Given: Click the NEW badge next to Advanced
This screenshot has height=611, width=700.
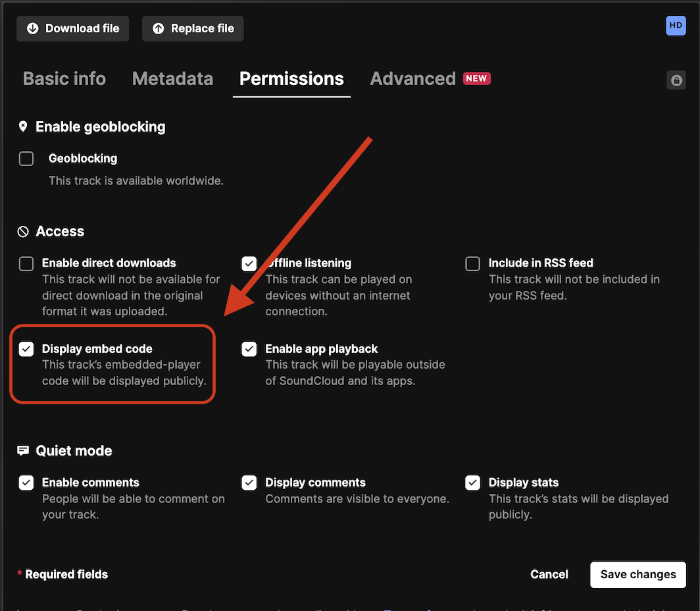Looking at the screenshot, I should click(476, 78).
